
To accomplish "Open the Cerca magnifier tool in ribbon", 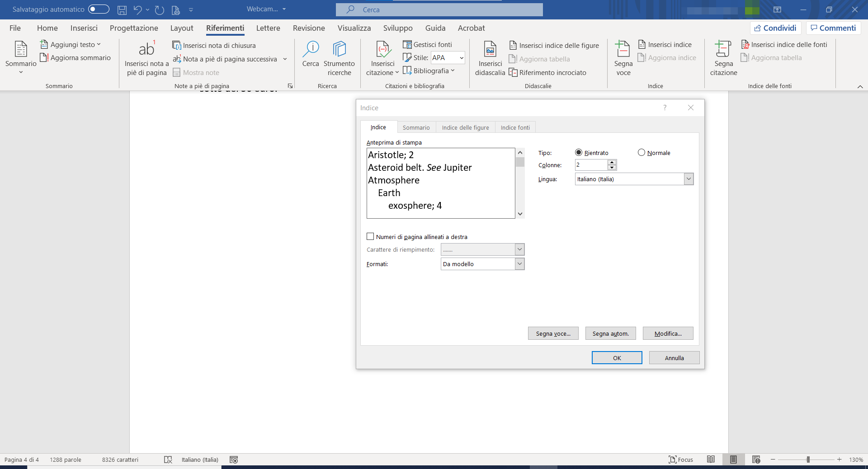I will 311,49.
